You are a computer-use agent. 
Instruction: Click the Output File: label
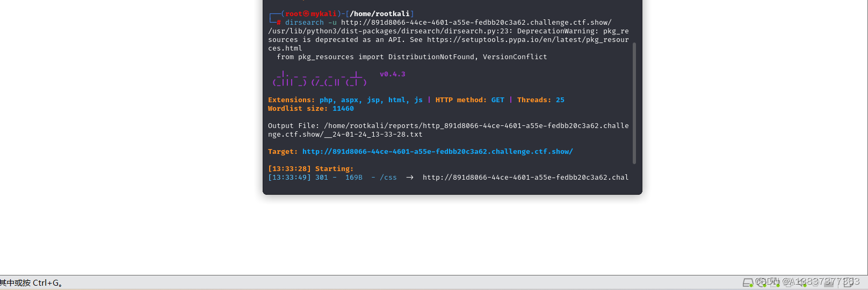coord(294,125)
